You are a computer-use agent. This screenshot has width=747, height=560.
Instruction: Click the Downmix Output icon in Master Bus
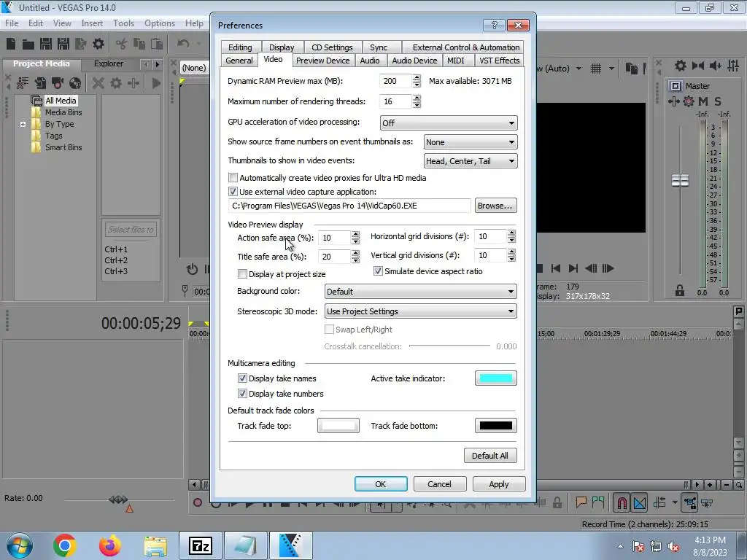point(698,66)
